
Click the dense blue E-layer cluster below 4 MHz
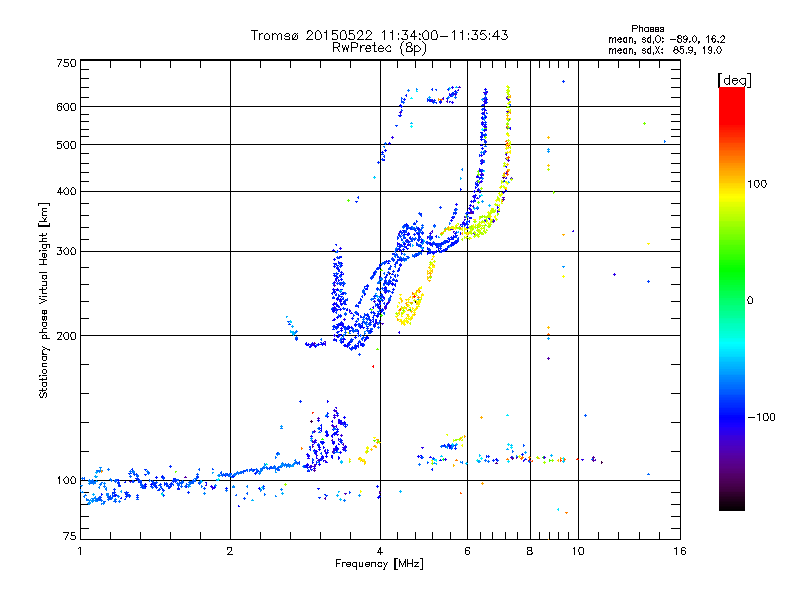click(x=327, y=441)
